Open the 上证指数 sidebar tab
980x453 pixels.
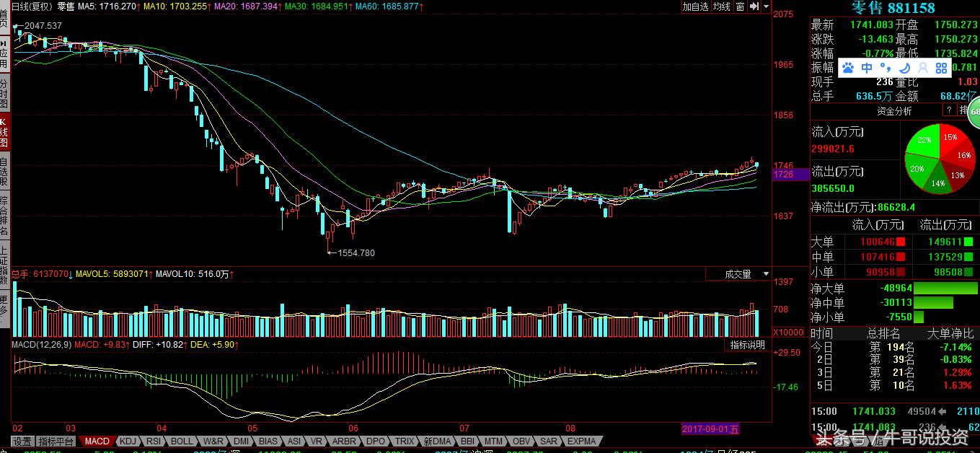tap(4, 265)
